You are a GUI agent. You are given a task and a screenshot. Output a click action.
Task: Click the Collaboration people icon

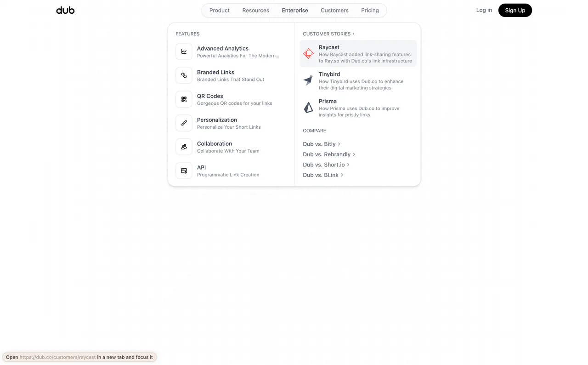pyautogui.click(x=184, y=147)
